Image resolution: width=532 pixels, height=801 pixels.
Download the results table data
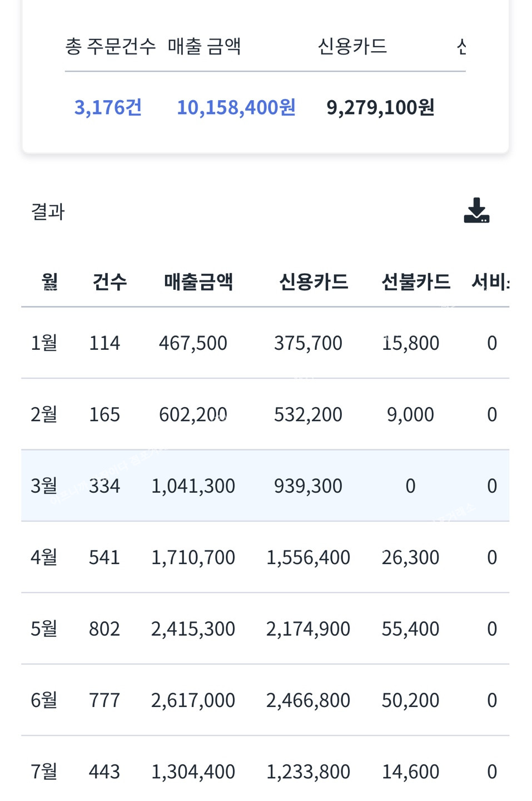pyautogui.click(x=476, y=211)
